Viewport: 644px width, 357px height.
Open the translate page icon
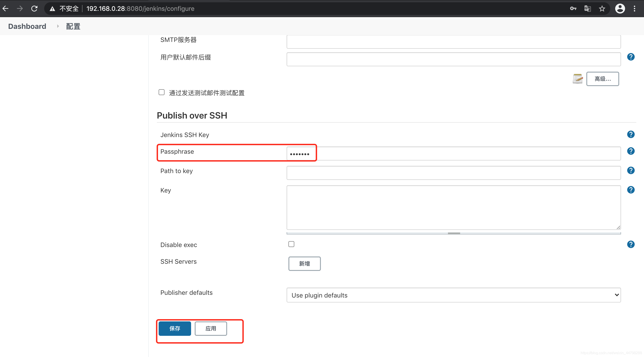(587, 9)
